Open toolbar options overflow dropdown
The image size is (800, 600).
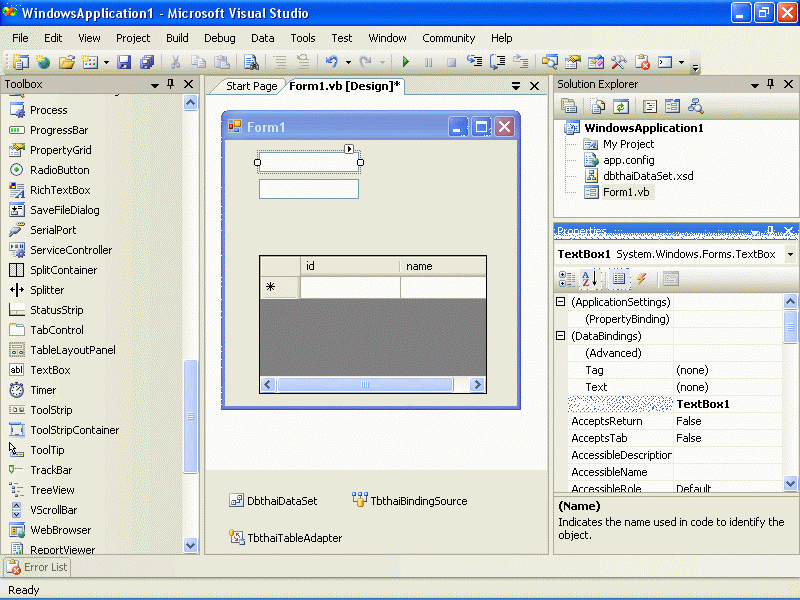point(695,67)
